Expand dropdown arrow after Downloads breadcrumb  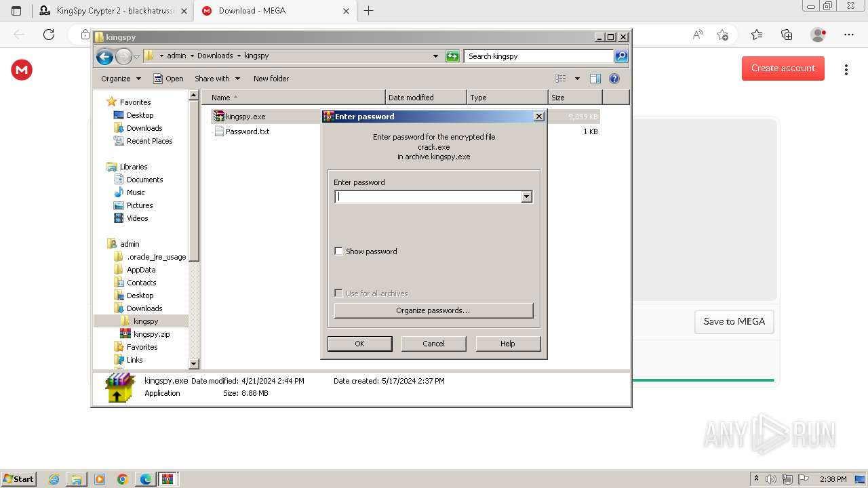239,56
